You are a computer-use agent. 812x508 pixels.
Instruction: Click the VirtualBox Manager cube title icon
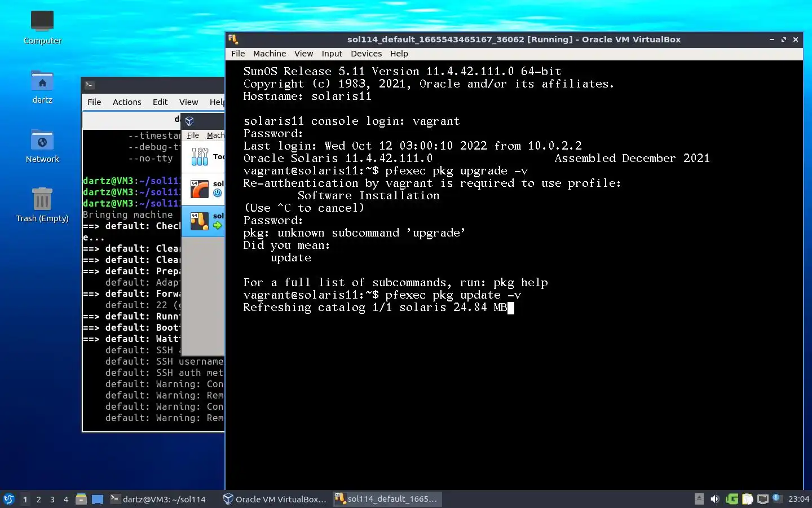coord(189,121)
